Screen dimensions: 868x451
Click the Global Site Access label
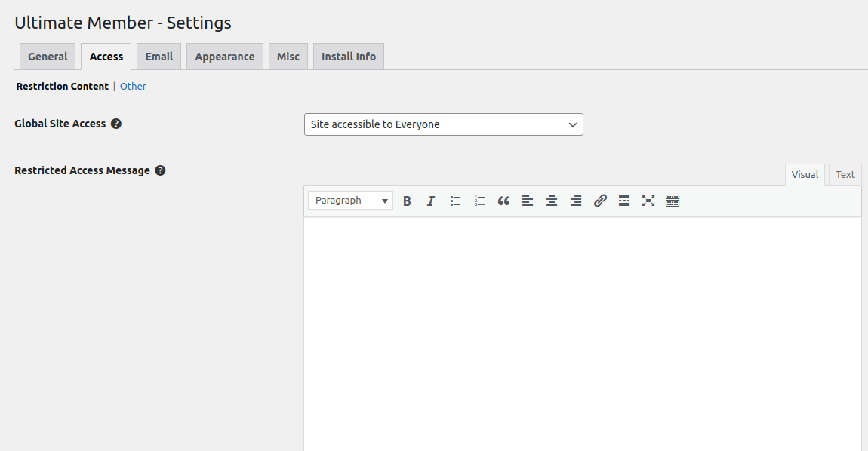click(60, 124)
